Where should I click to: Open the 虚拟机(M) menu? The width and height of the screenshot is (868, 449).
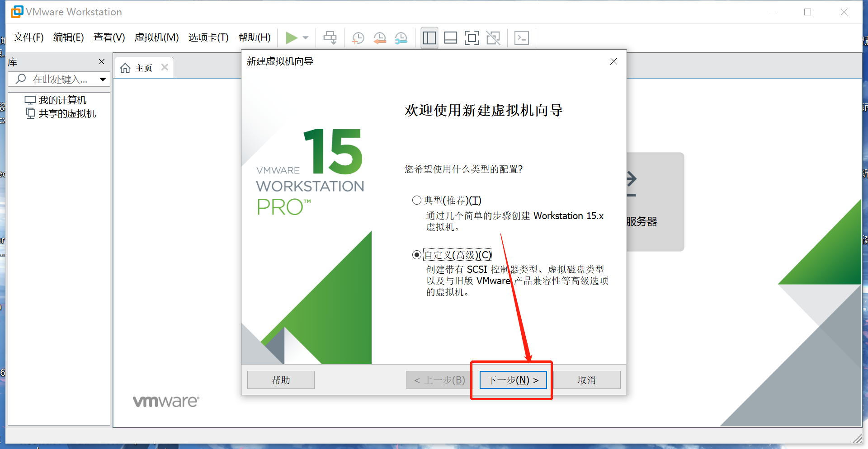[156, 37]
